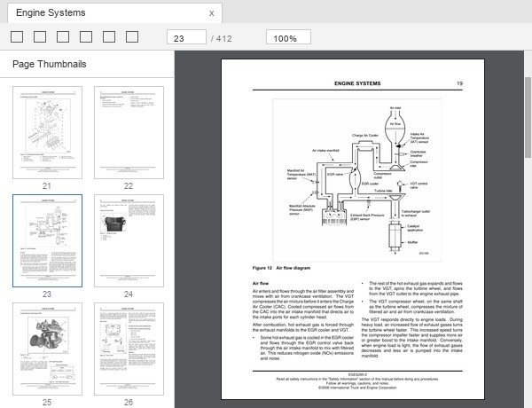Close the Engine Systems tab
The height and width of the screenshot is (408, 532).
211,13
